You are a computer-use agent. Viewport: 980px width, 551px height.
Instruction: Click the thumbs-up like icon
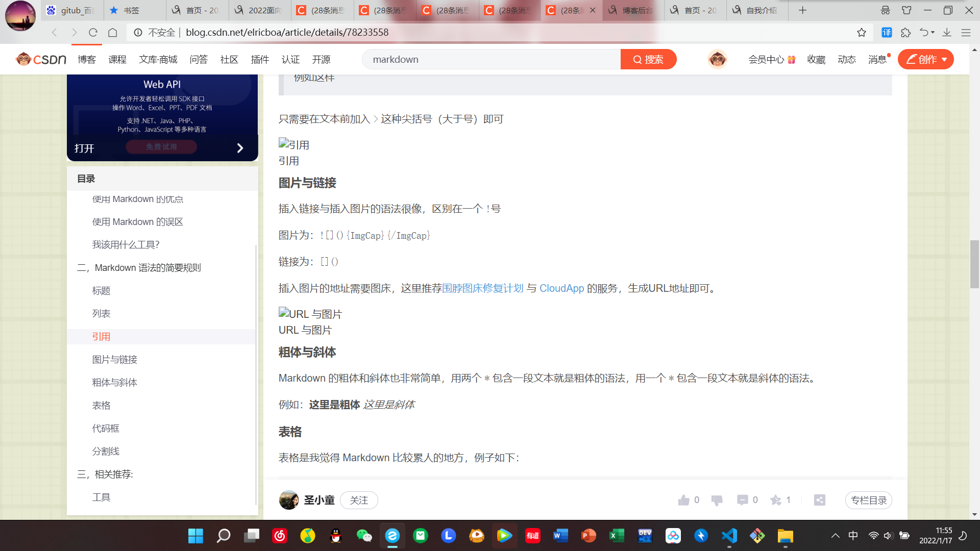683,500
